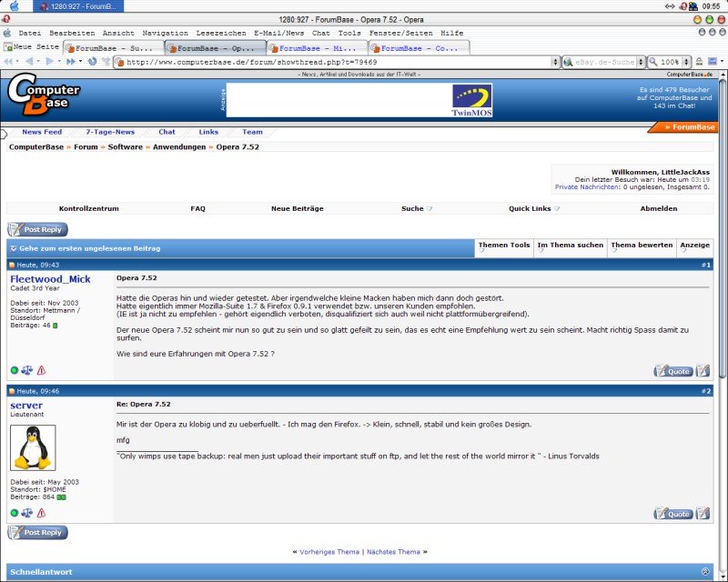Quote post #2 by server
This screenshot has height=582, width=728.
coord(673,514)
